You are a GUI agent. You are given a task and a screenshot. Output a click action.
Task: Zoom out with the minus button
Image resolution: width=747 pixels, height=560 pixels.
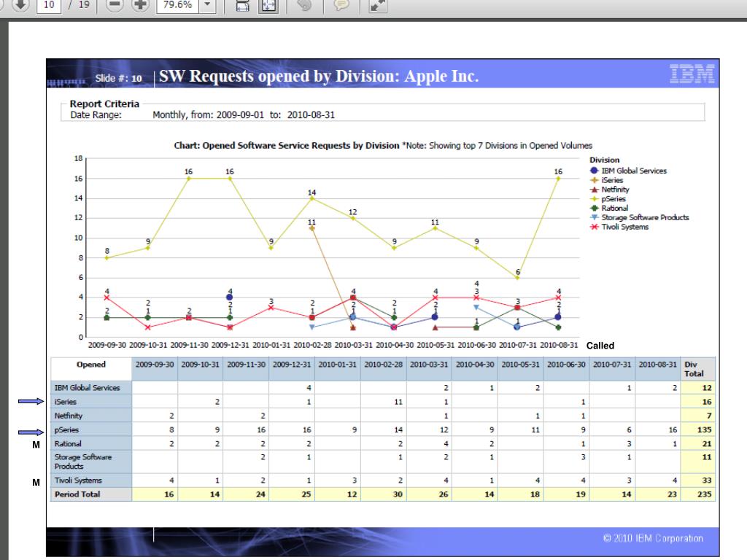pyautogui.click(x=115, y=5)
